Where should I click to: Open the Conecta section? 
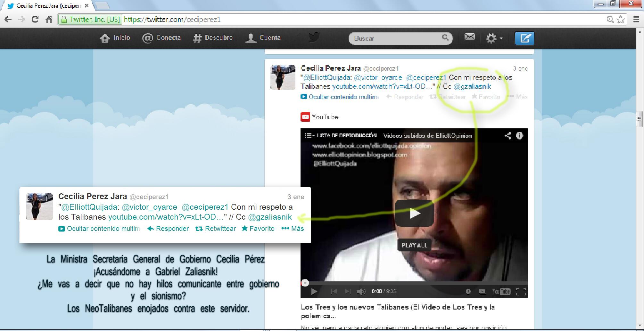[161, 38]
